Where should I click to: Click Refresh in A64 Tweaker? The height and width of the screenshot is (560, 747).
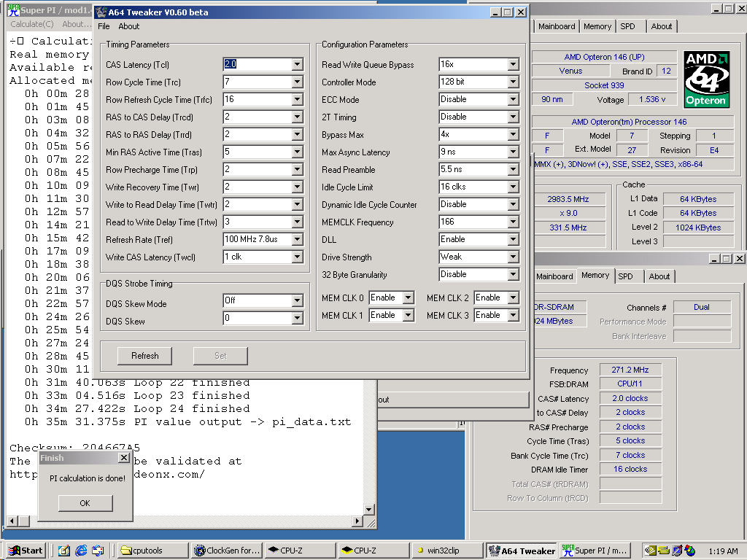[145, 356]
